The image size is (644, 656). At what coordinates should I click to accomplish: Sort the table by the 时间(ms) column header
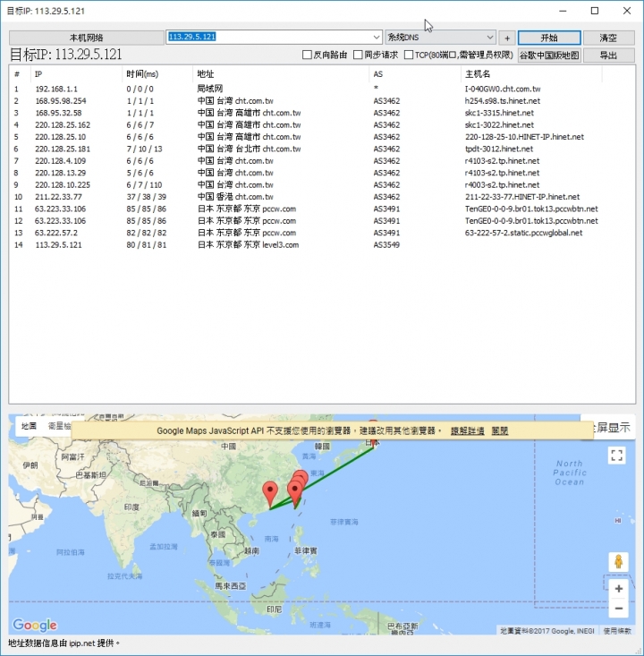click(141, 73)
